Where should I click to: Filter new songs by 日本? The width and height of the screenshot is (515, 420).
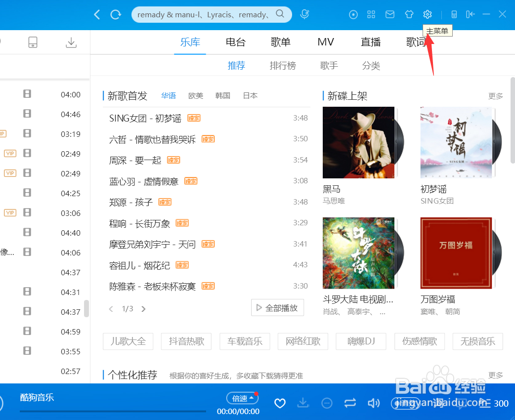point(250,95)
